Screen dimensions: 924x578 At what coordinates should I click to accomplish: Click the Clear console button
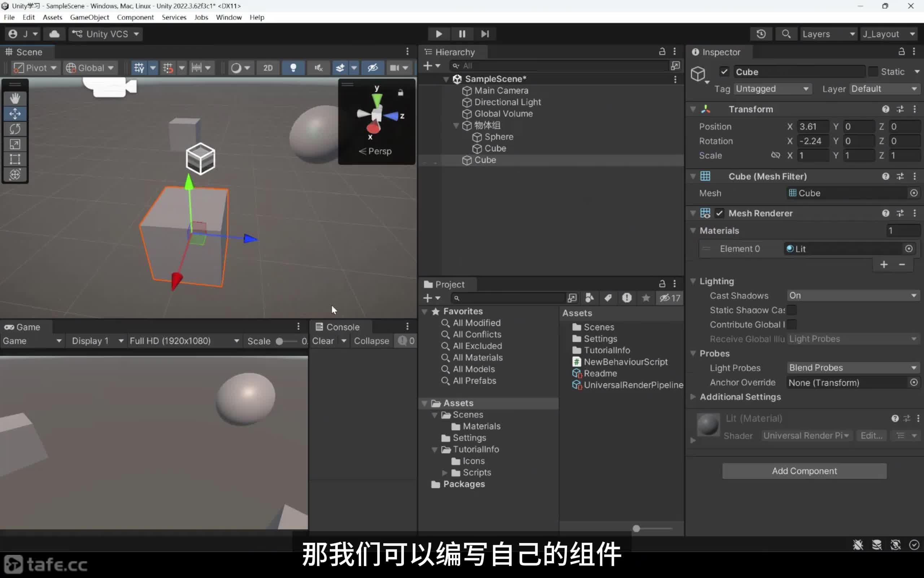point(323,341)
